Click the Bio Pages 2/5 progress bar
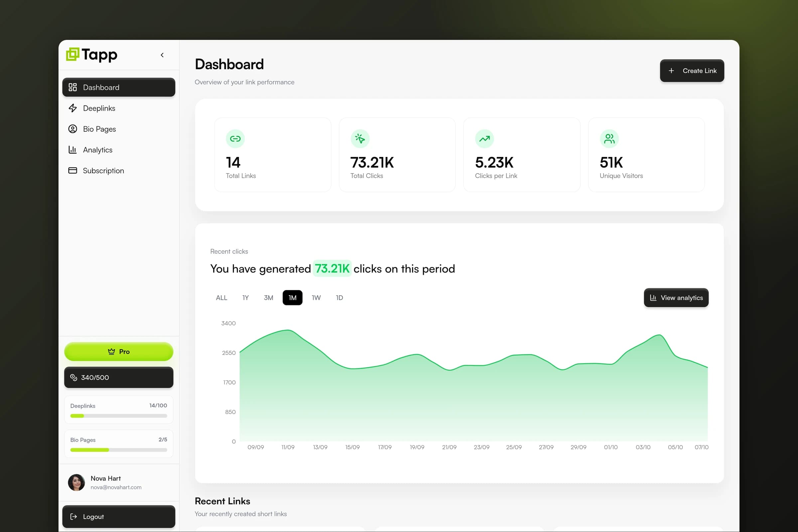Screen dimensions: 798x532 (119, 450)
